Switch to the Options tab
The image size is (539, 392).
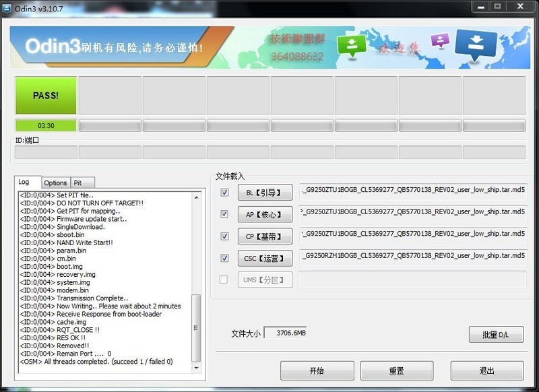[55, 183]
